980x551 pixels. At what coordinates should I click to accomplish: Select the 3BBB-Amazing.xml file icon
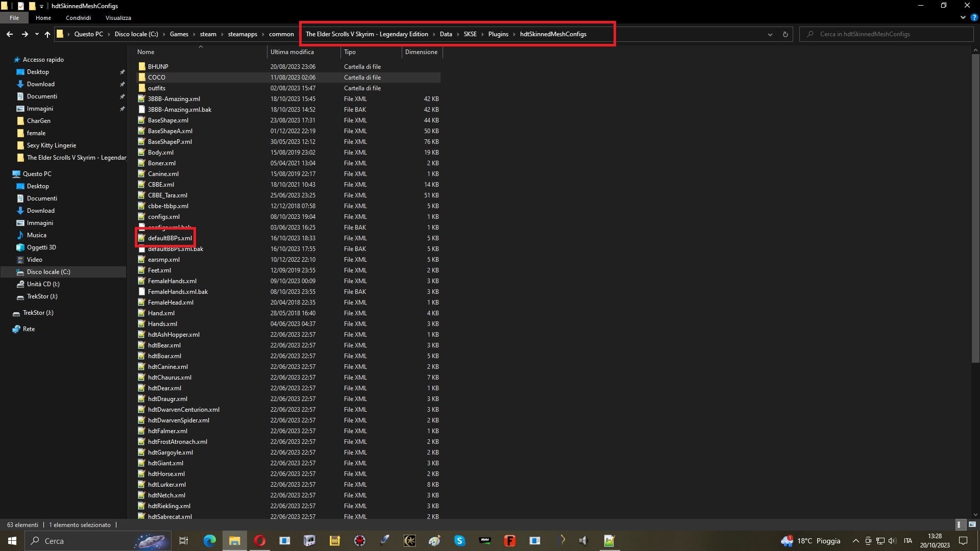click(142, 99)
